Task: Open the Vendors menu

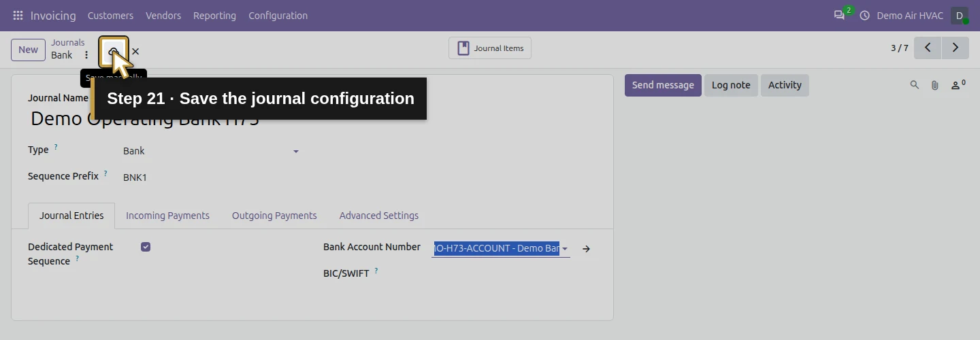Action: coord(163,15)
